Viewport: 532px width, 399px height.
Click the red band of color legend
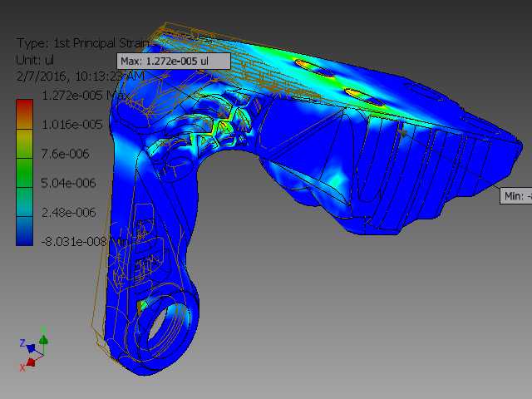pyautogui.click(x=24, y=114)
